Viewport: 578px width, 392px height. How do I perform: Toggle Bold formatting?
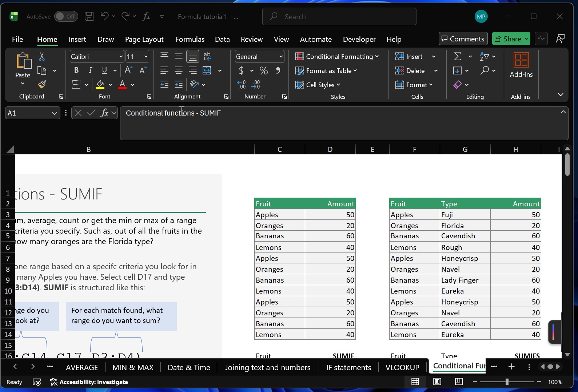(76, 70)
